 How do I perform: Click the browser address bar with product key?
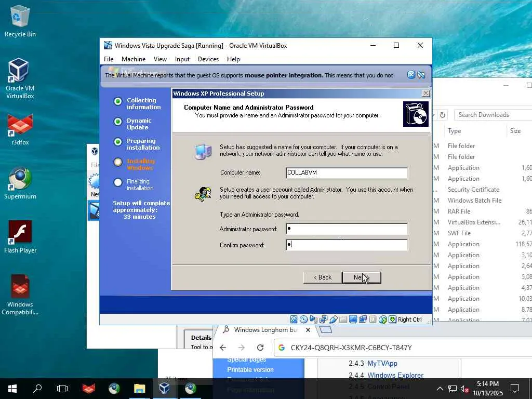tap(403, 348)
